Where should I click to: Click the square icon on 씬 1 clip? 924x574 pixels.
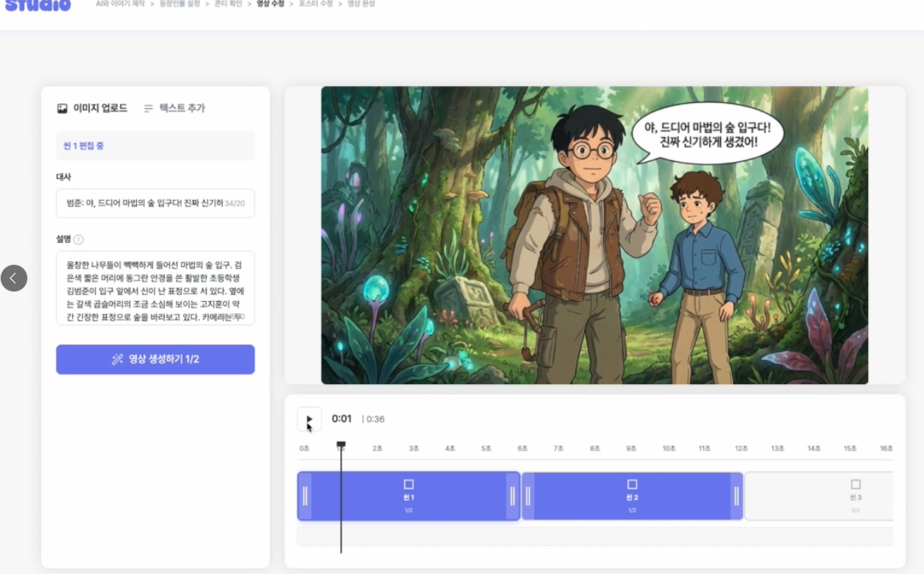click(409, 484)
